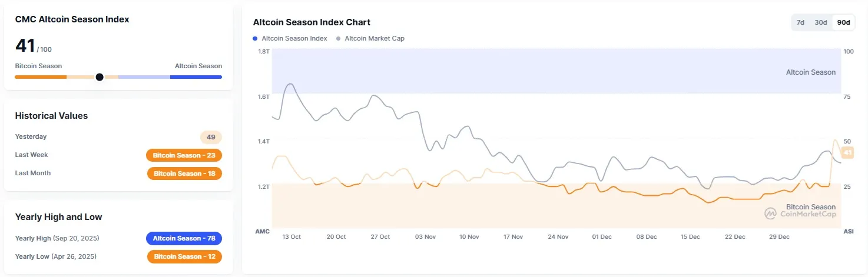
Task: Click the orange Bitcoin Season bar segment
Action: pos(40,77)
